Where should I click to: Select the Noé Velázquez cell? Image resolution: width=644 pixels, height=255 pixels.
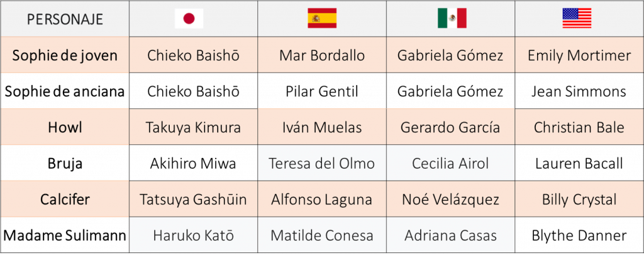click(450, 199)
